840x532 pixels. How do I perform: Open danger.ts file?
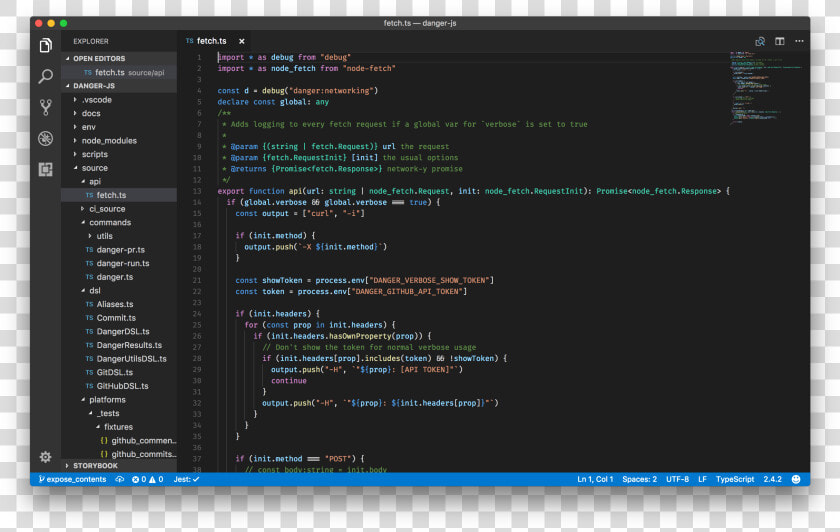(x=119, y=277)
